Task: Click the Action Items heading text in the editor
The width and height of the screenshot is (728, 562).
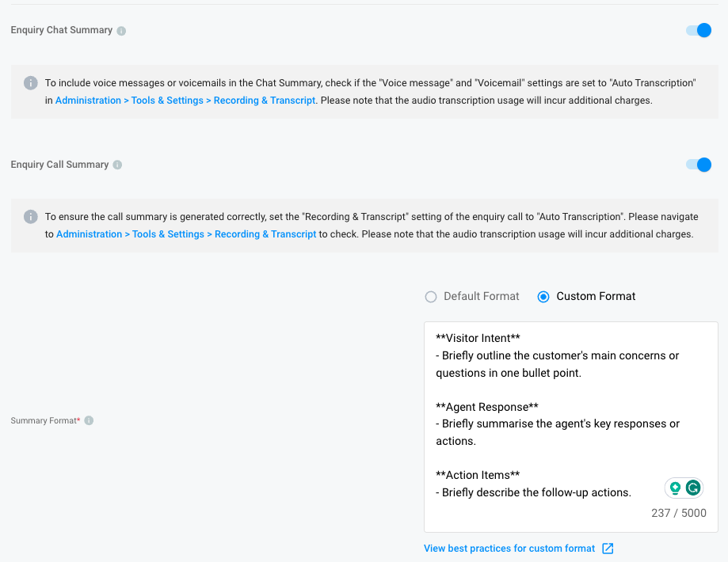Action: click(x=478, y=475)
